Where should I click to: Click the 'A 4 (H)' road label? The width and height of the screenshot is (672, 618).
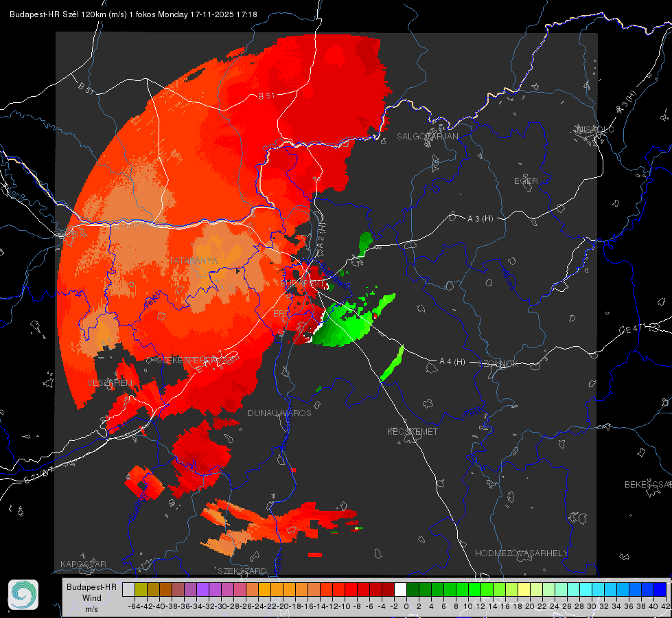click(452, 362)
